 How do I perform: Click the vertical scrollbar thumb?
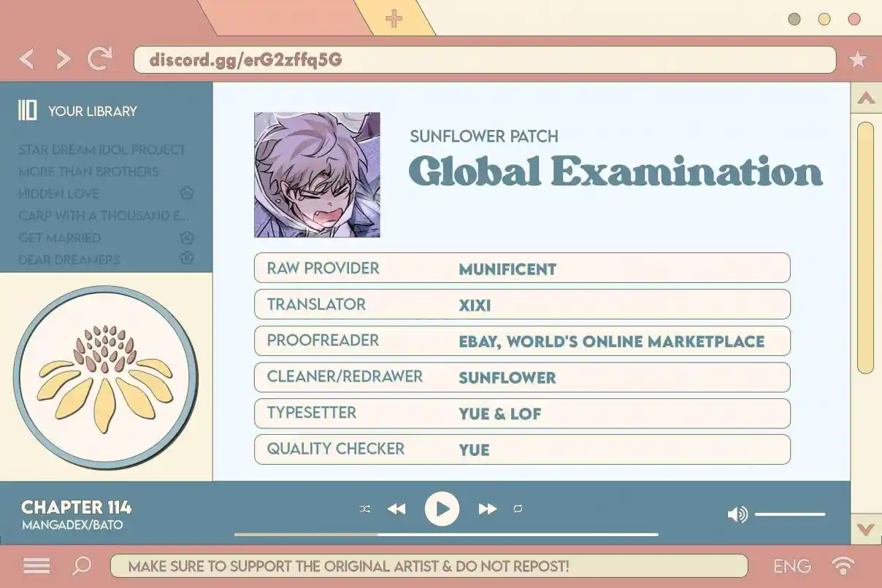(866, 248)
